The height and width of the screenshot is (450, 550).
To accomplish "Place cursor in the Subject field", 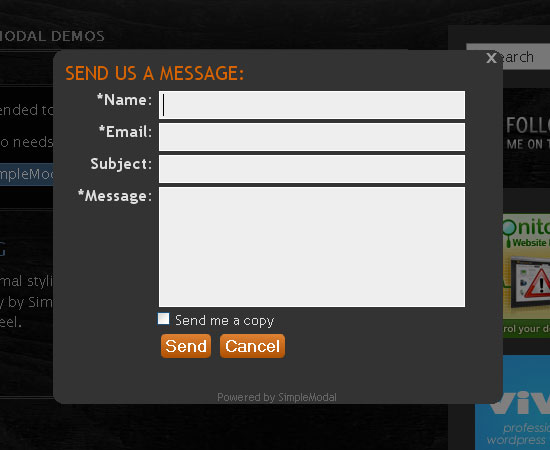I will 312,169.
